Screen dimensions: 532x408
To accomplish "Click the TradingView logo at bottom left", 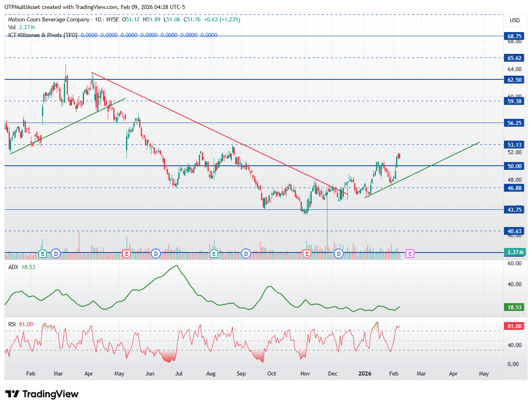I will pyautogui.click(x=42, y=394).
